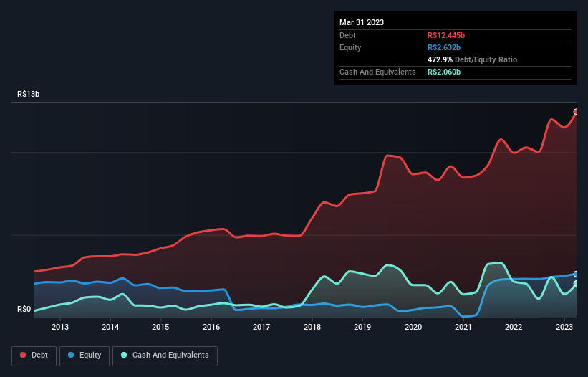Toggle the Equity legend button
588x377 pixels.
tap(85, 355)
